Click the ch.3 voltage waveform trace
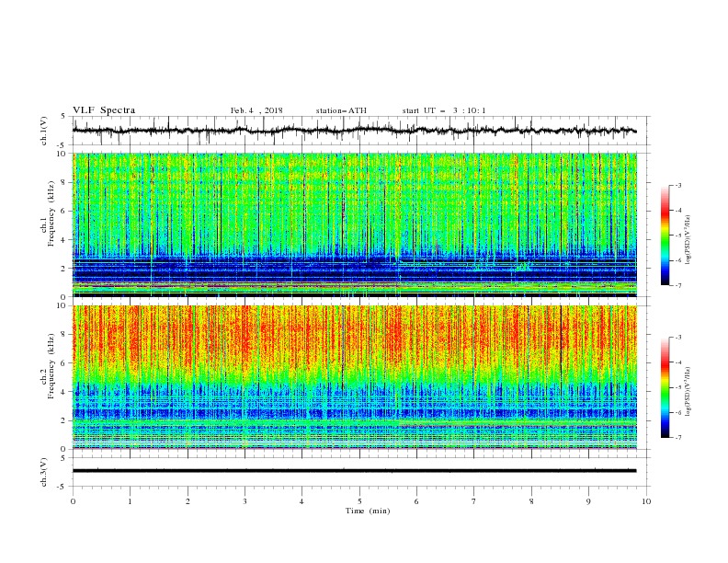This screenshot has height=563, width=728. pos(355,471)
